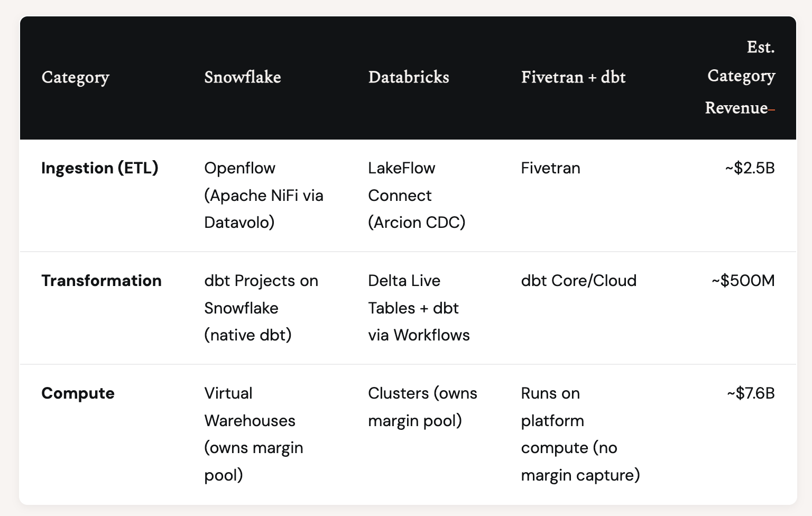
Task: Select the dbt Core/Cloud cell
Action: (x=579, y=281)
